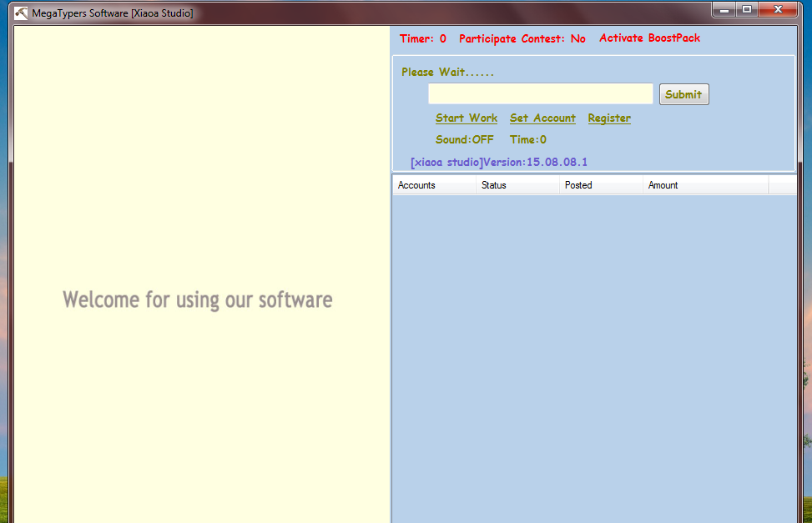Open the Set Account link
The width and height of the screenshot is (812, 523).
542,118
